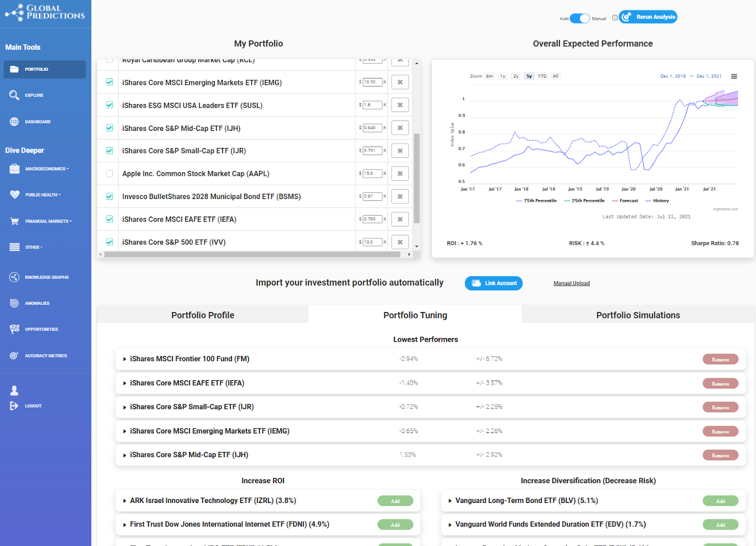Click IVV amount input field
This screenshot has width=756, height=546.
pos(372,242)
